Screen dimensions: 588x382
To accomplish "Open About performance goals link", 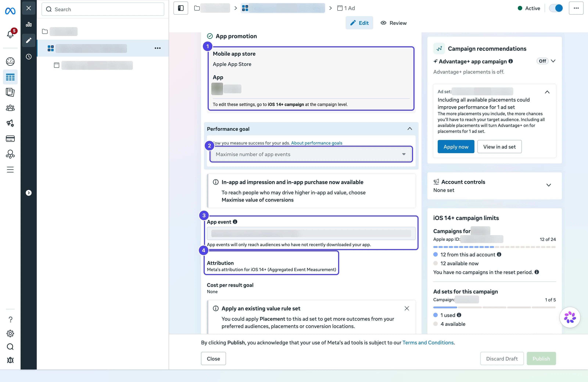I will click(x=316, y=143).
